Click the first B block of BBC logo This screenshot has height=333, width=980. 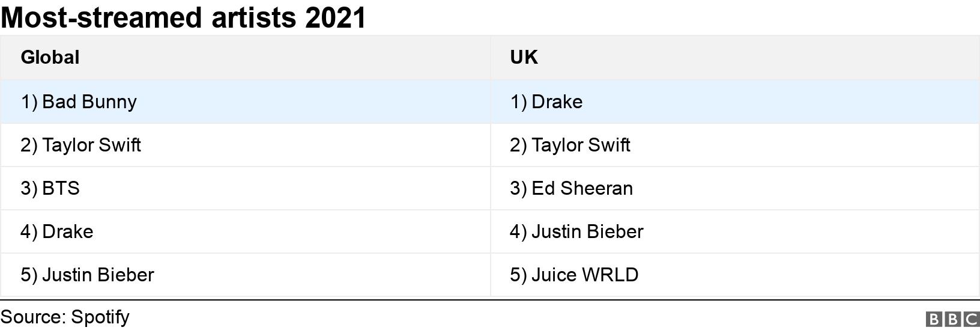[x=934, y=319]
